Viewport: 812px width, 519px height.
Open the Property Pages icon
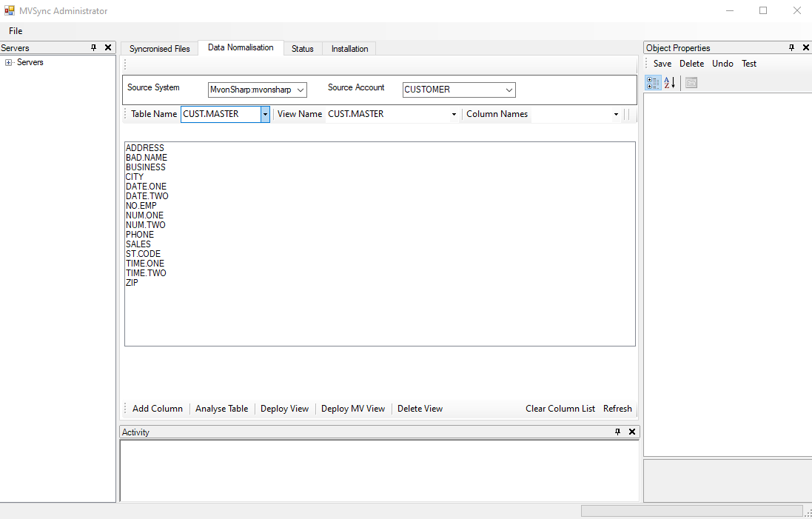coord(691,82)
